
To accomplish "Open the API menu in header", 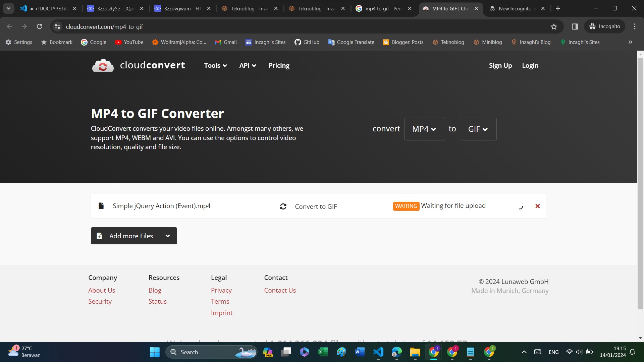I will (248, 66).
